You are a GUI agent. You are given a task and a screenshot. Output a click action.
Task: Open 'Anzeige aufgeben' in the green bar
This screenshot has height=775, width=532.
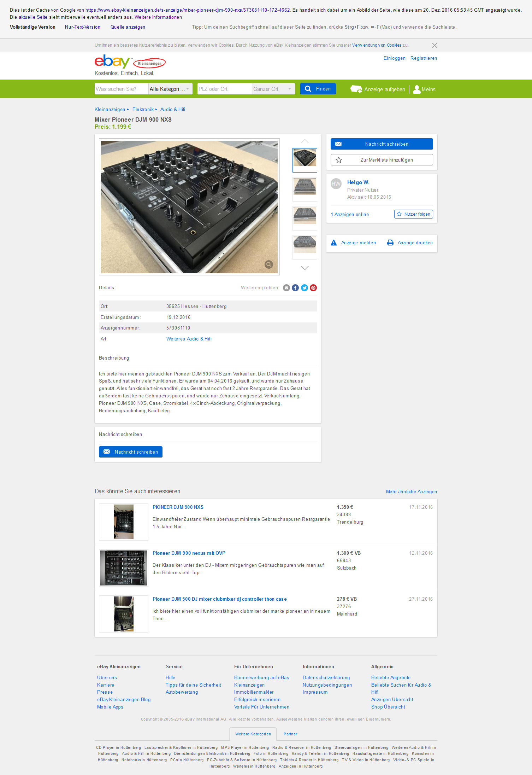click(x=378, y=89)
